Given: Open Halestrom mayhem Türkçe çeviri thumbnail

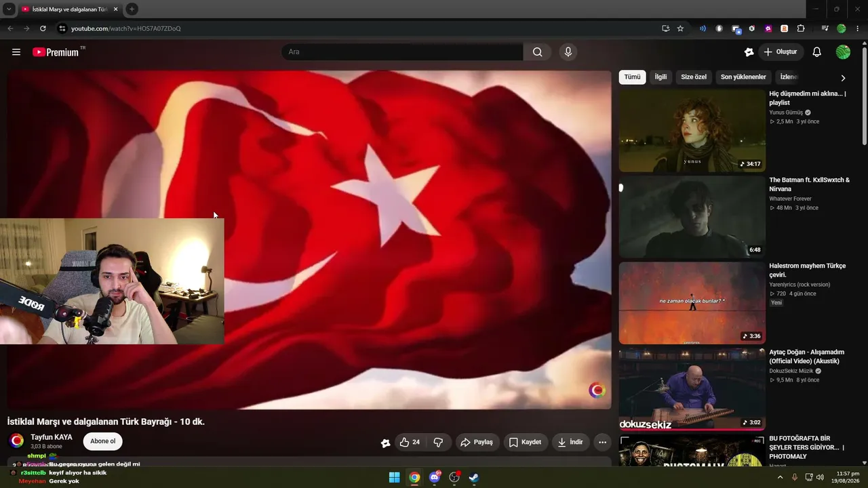Looking at the screenshot, I should click(692, 303).
